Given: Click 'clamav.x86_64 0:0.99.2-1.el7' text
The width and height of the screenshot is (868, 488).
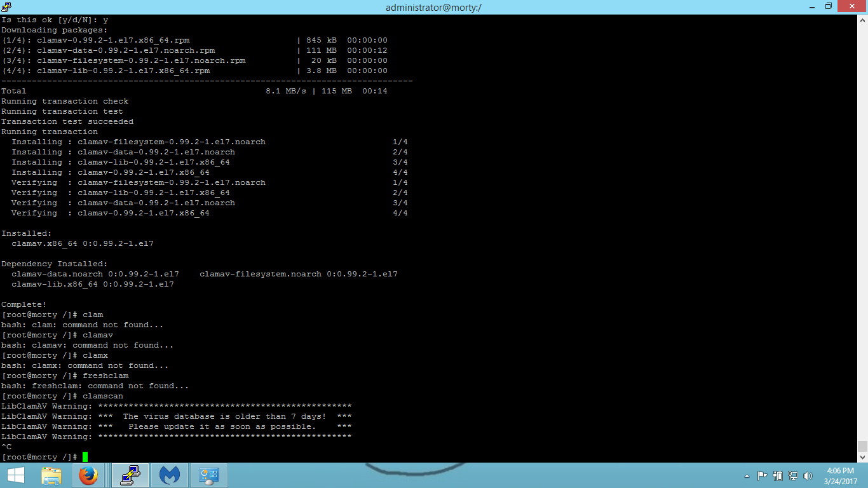Looking at the screenshot, I should 83,243.
